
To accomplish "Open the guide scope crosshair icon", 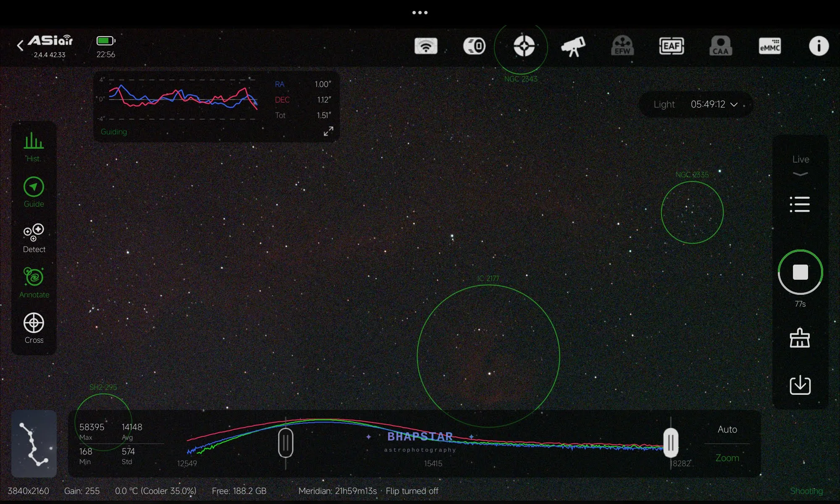I will point(524,46).
